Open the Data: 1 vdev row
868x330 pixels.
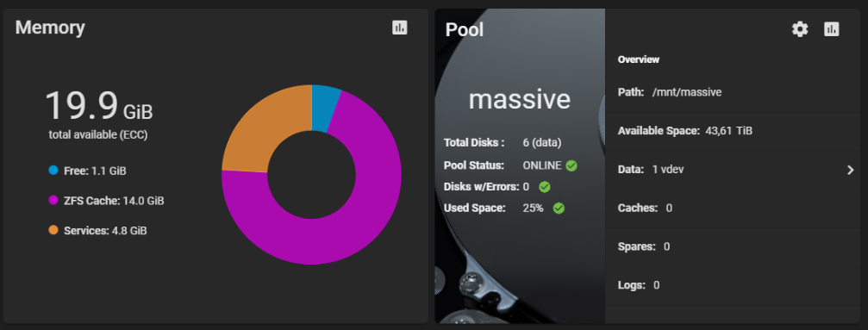pos(733,170)
